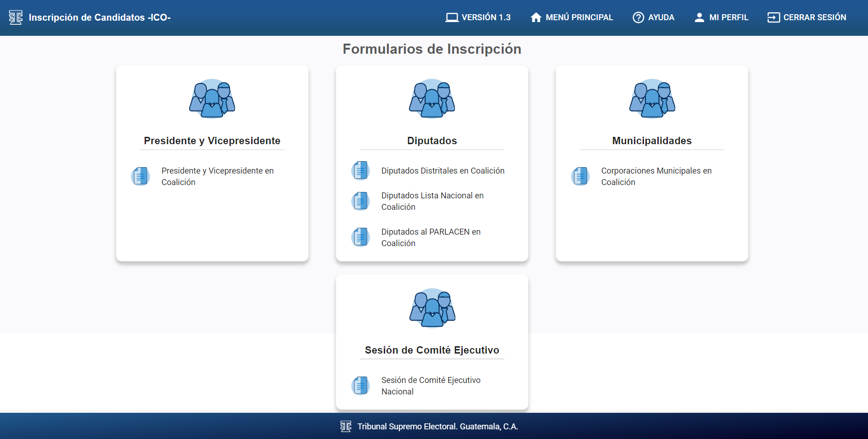Select Diputados al PARLACEN en Coalición
The height and width of the screenshot is (439, 868).
(431, 237)
